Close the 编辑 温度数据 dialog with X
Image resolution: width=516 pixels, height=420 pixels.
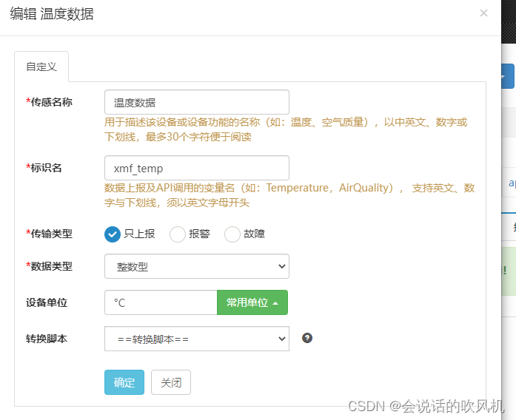(x=483, y=13)
